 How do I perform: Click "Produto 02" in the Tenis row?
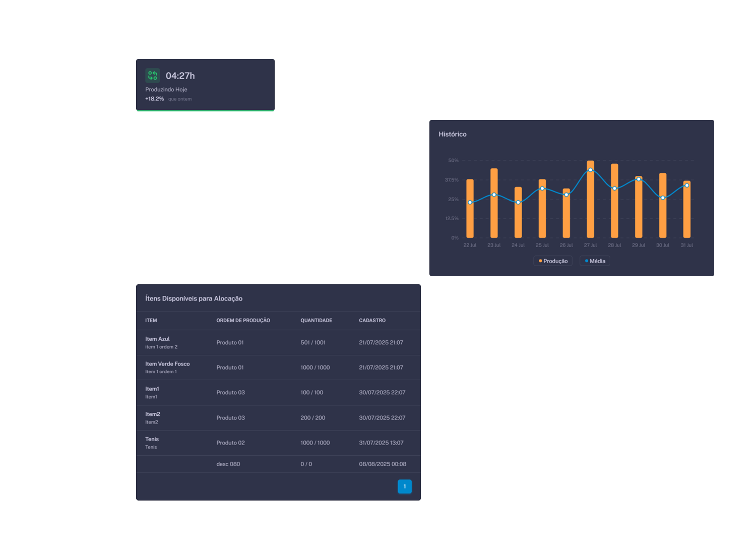click(230, 443)
